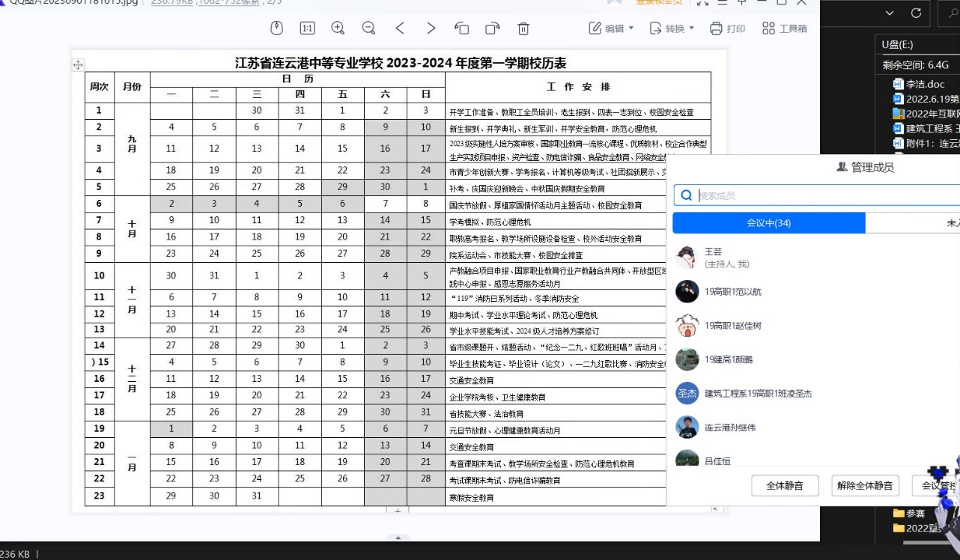Go to the next image
Screen dimensions: 960x560
(431, 28)
